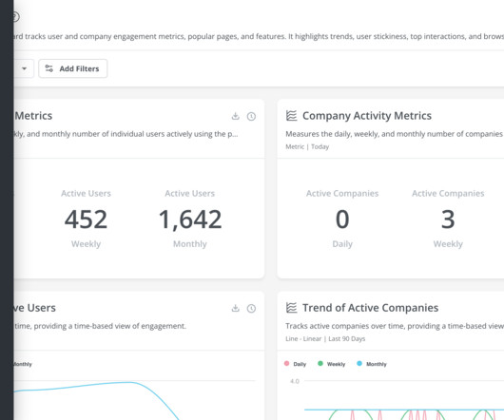Click the 'Line - Linear | Last 90 Days' text
Viewport: 504px width, 420px height.
pos(325,339)
